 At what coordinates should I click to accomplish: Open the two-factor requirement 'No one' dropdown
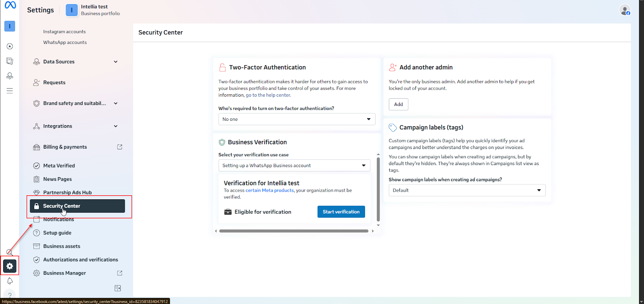pyautogui.click(x=297, y=119)
